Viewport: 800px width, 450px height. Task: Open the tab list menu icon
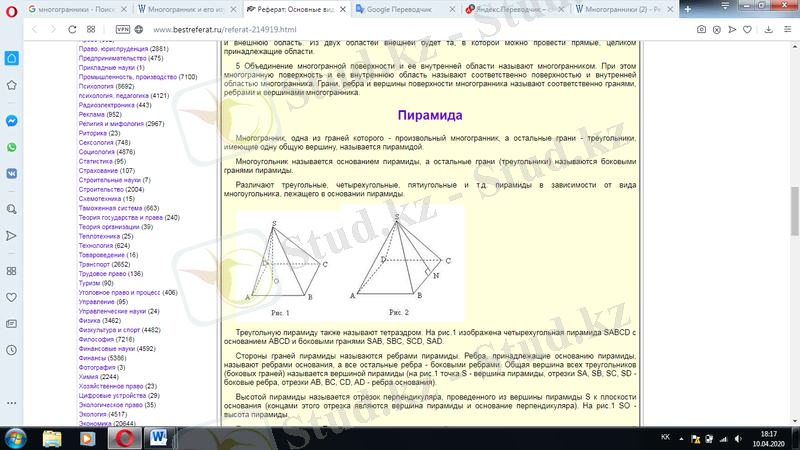[725, 6]
